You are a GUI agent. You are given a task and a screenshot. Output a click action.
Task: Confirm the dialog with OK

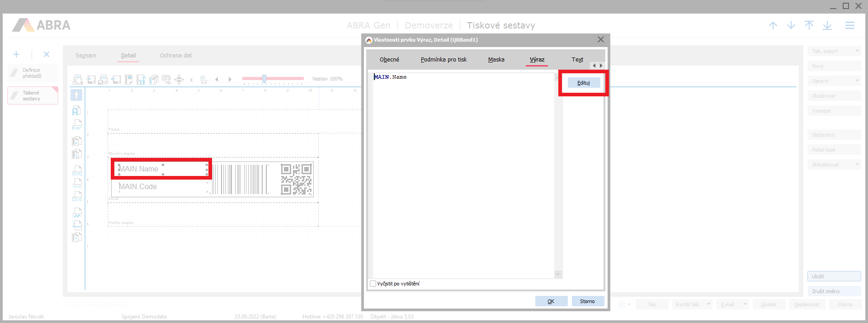click(x=551, y=301)
